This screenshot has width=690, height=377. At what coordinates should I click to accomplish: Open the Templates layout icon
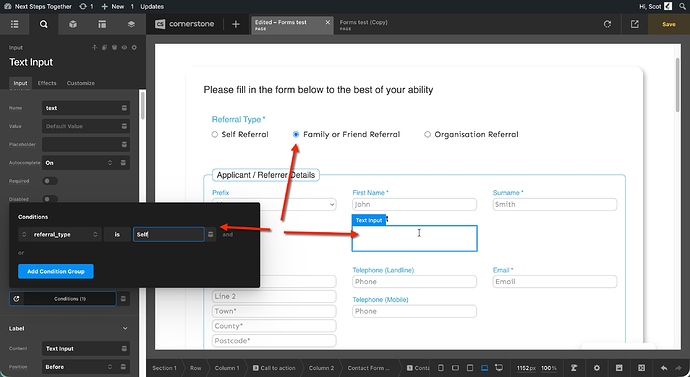pyautogui.click(x=102, y=24)
